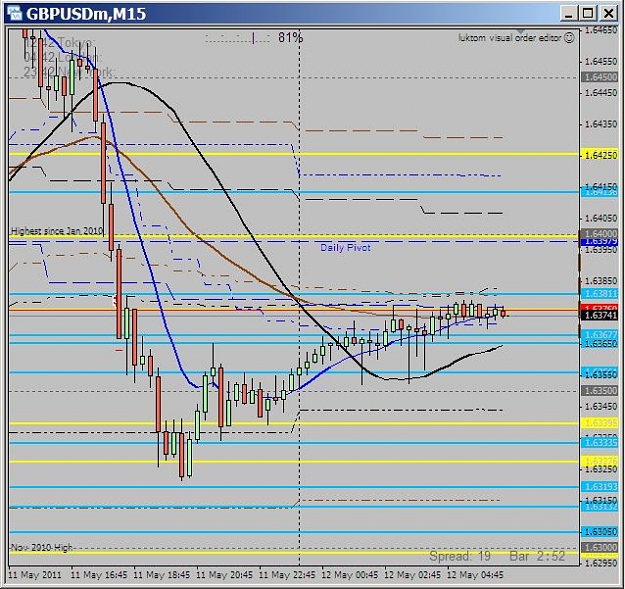Close the GBPUSDm,M15 chart window

[x=608, y=14]
